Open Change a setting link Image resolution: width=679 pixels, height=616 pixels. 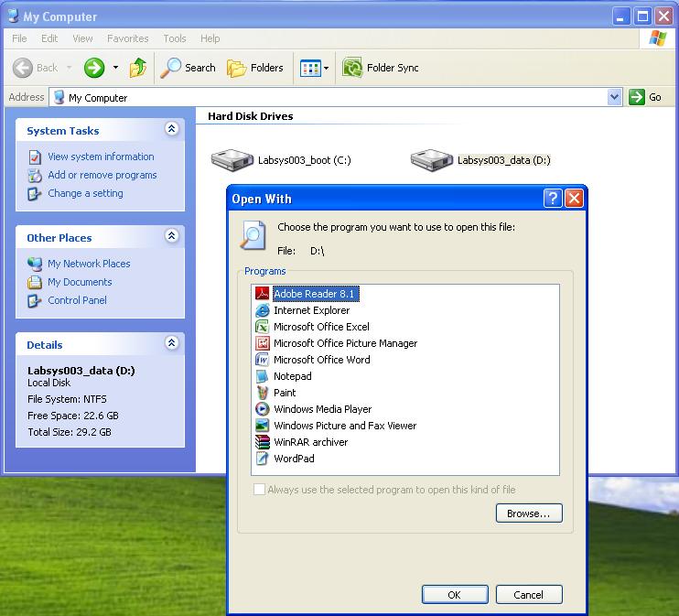click(x=85, y=193)
